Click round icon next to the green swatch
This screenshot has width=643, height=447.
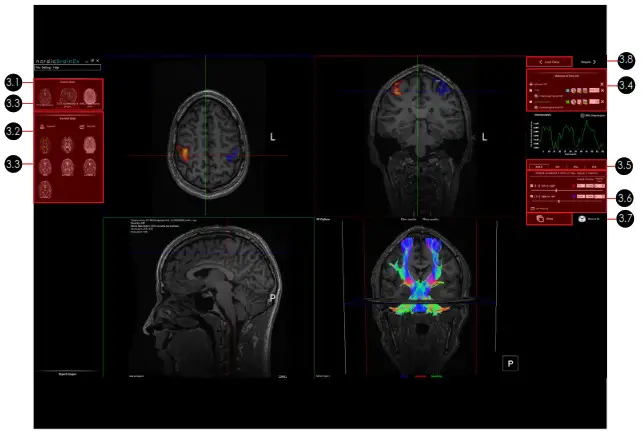(573, 102)
